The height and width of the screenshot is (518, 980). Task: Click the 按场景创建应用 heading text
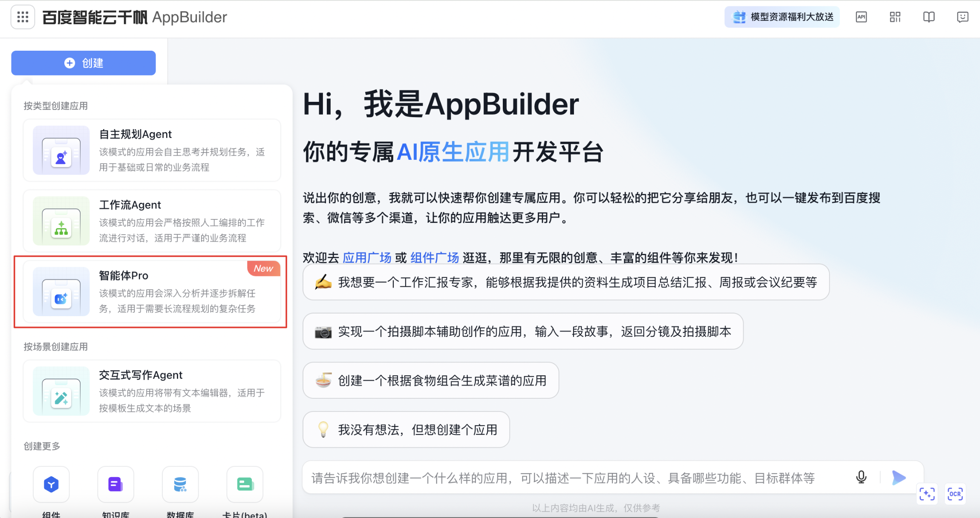[x=56, y=347]
